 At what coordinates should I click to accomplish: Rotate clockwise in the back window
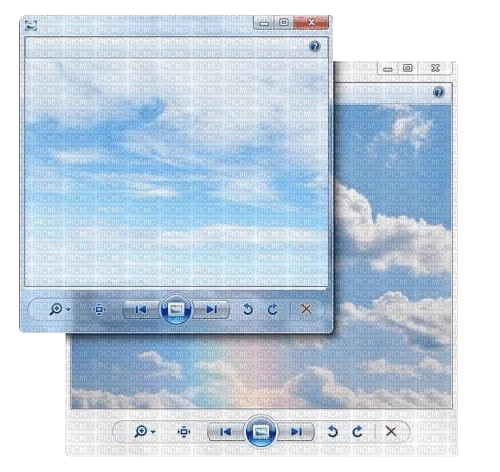tap(357, 432)
